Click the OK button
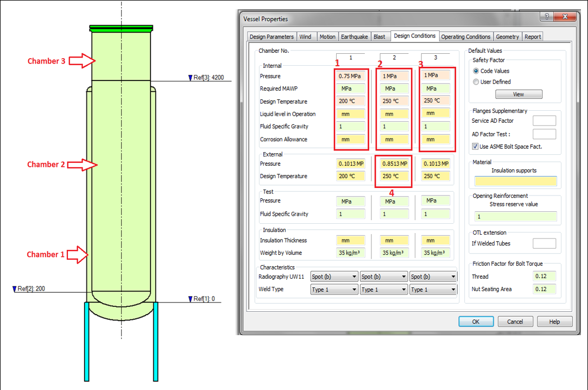Image resolution: width=588 pixels, height=390 pixels. click(x=476, y=322)
